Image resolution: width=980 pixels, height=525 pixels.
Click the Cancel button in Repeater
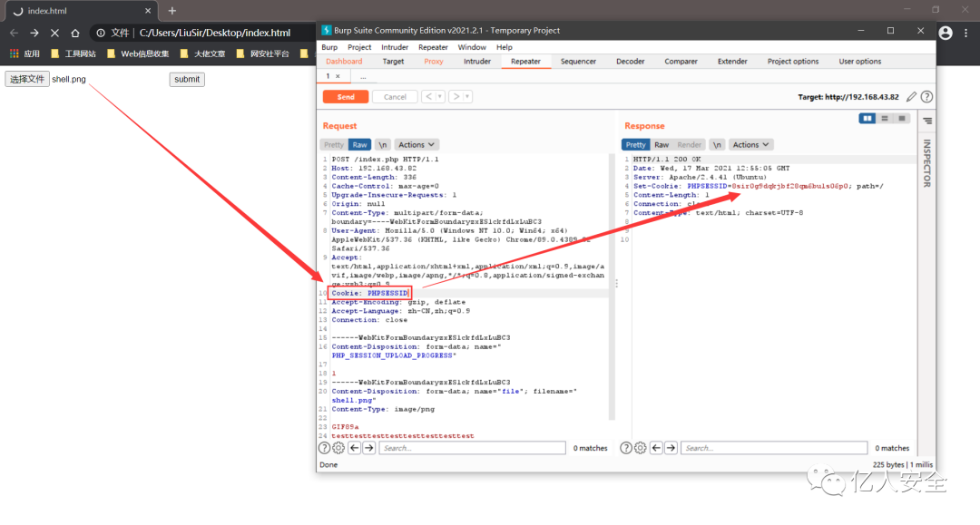tap(395, 97)
